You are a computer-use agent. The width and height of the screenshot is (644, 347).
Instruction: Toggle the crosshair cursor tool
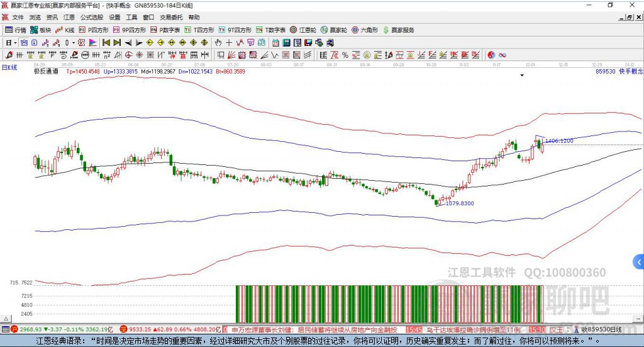pos(229,43)
